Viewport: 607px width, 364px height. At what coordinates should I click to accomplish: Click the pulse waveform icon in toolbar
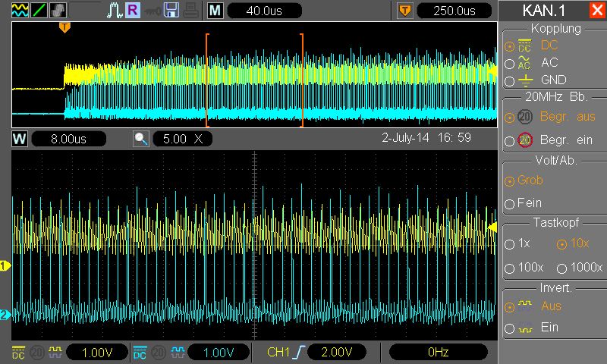[114, 11]
